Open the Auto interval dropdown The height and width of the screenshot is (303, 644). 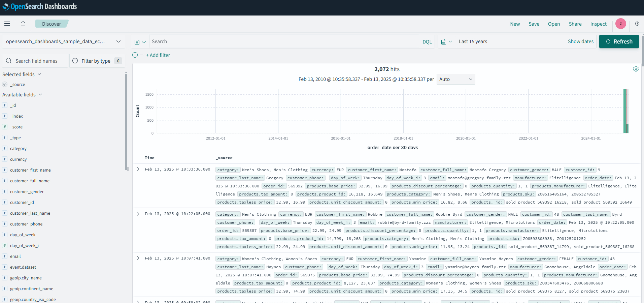pos(455,79)
